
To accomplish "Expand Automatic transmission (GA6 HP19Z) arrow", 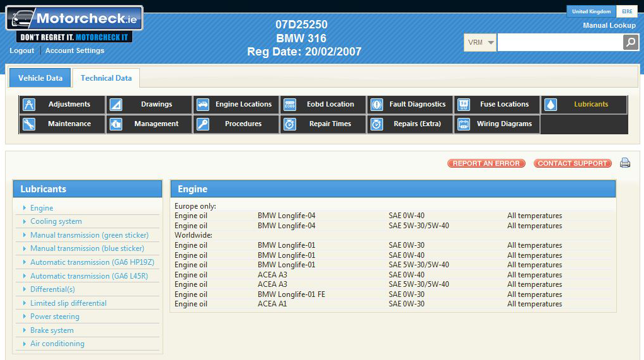I will (24, 262).
